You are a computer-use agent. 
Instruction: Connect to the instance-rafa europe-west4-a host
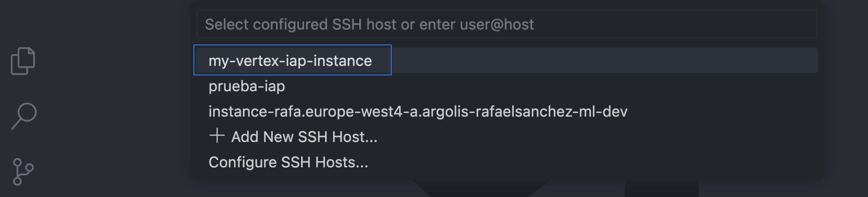(418, 111)
